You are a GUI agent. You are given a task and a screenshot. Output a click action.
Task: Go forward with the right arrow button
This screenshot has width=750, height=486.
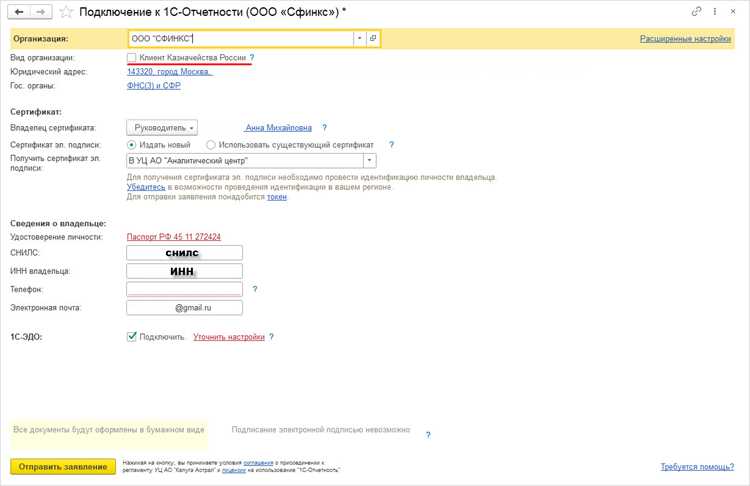point(41,12)
